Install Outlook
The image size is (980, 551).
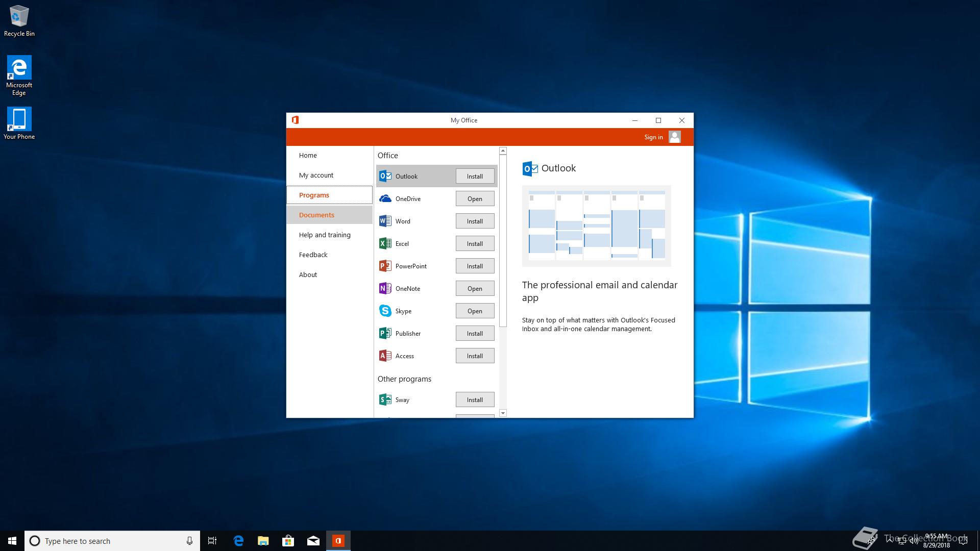tap(475, 176)
